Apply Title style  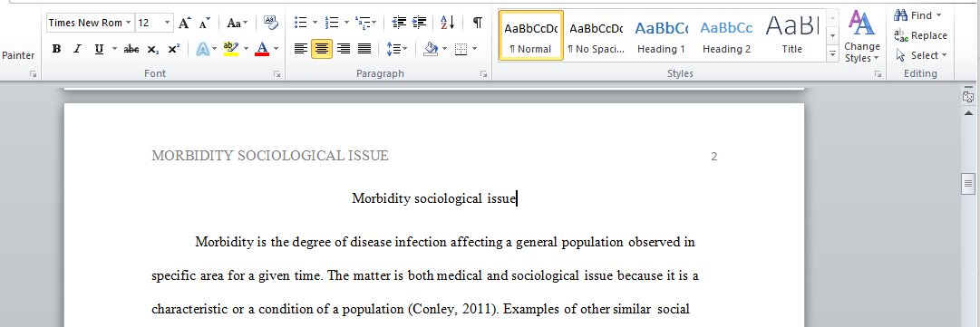click(791, 35)
